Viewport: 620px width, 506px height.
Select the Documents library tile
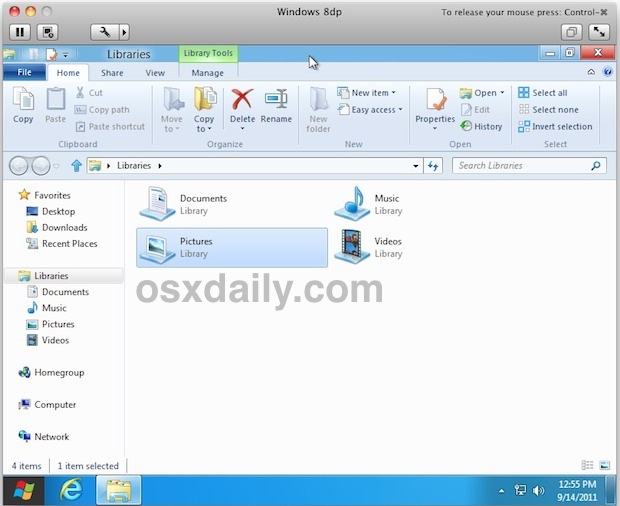pyautogui.click(x=232, y=205)
